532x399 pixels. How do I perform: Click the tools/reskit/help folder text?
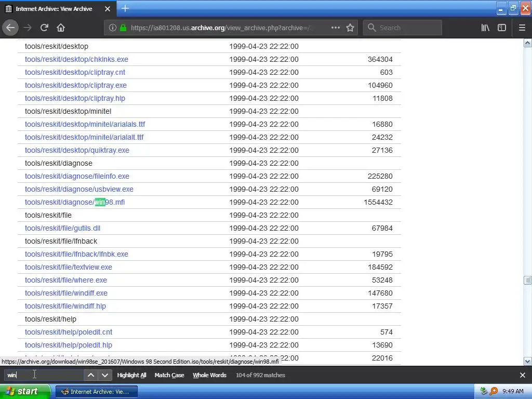(x=50, y=320)
